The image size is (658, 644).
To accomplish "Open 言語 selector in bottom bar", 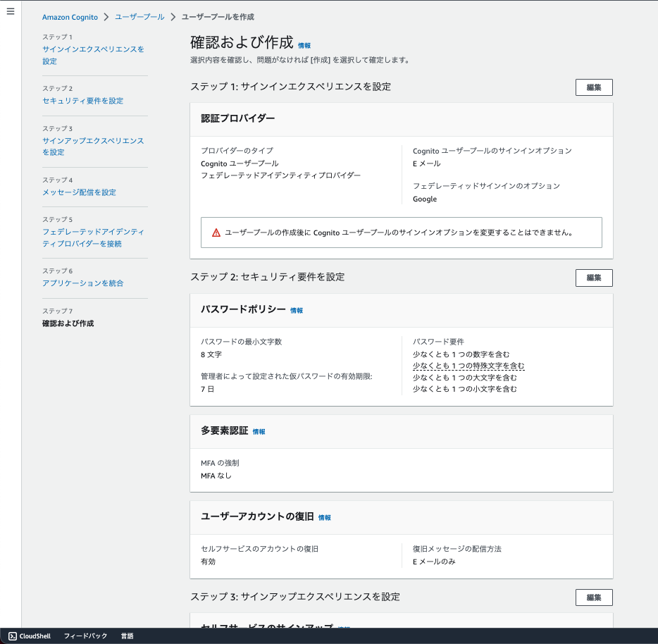I will [127, 636].
